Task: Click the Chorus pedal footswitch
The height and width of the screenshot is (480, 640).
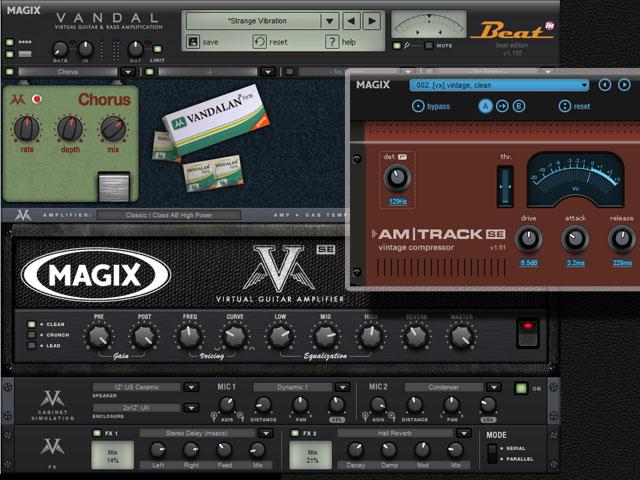Action: coord(114,187)
